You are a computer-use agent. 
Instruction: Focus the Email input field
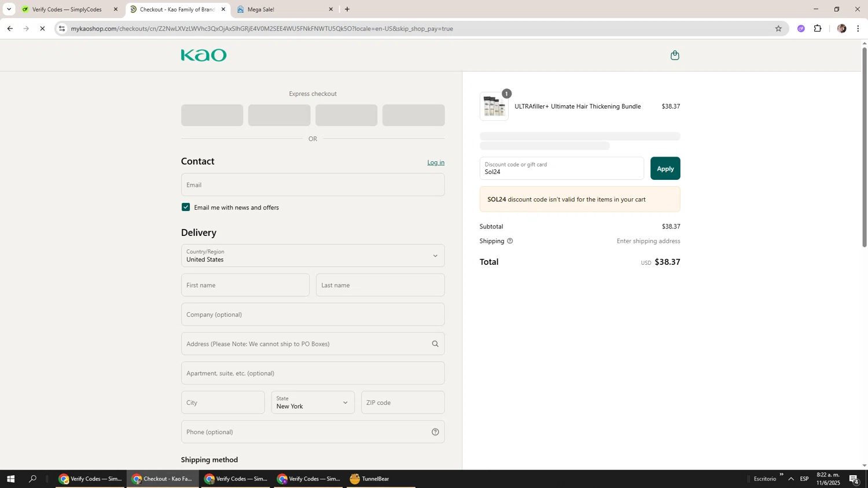(313, 184)
